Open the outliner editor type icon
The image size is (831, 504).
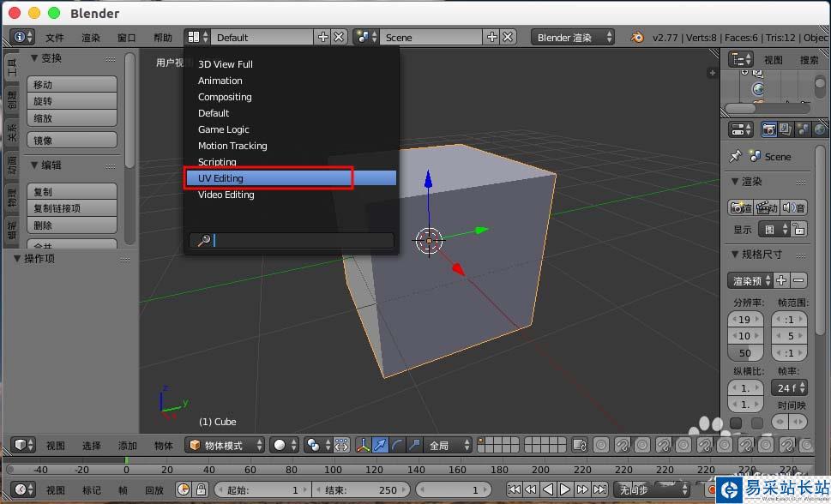pyautogui.click(x=741, y=59)
